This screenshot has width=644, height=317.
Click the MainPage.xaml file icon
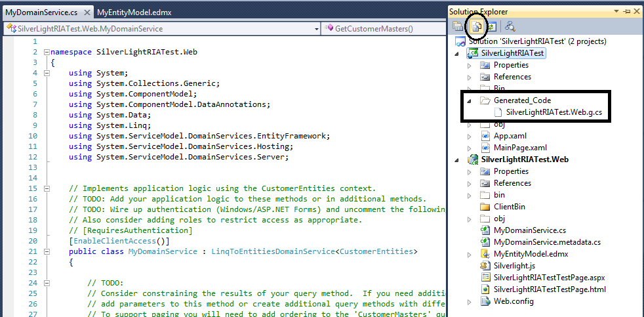[485, 148]
